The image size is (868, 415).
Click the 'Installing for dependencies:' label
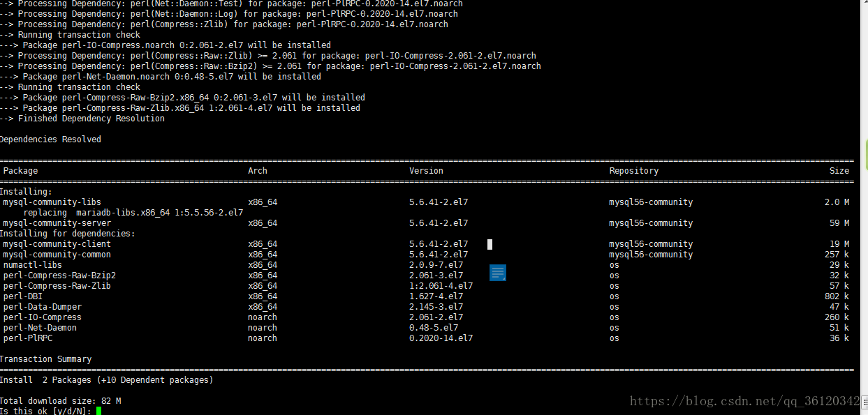pos(67,234)
